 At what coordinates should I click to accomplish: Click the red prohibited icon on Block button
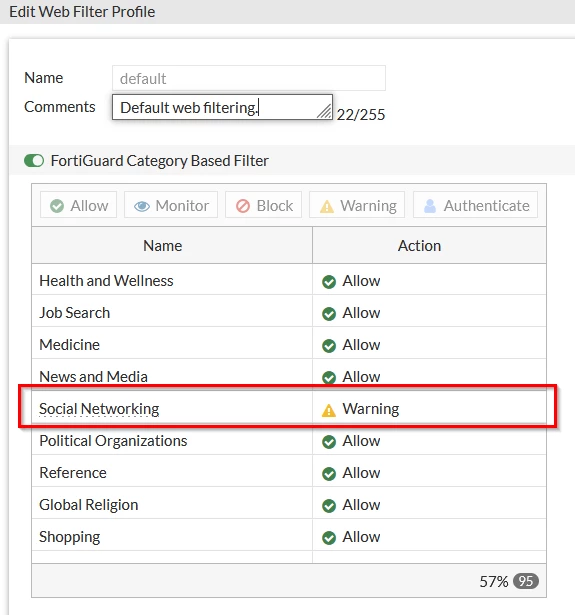pyautogui.click(x=243, y=206)
